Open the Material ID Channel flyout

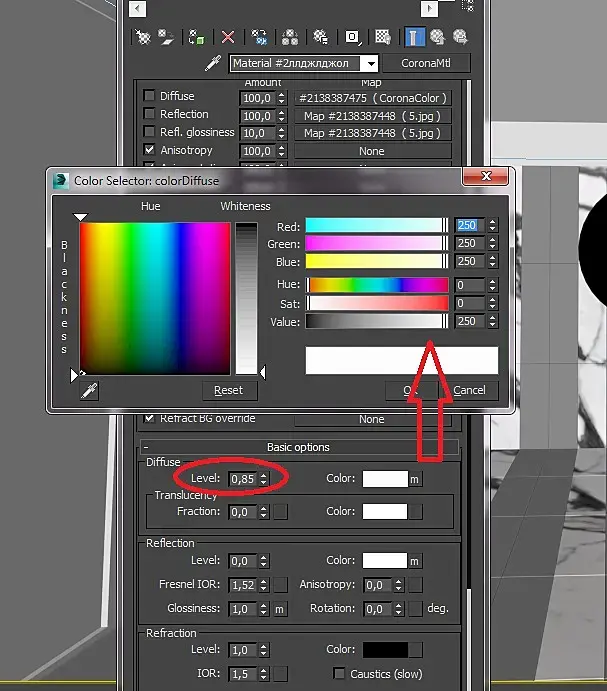pyautogui.click(x=353, y=37)
